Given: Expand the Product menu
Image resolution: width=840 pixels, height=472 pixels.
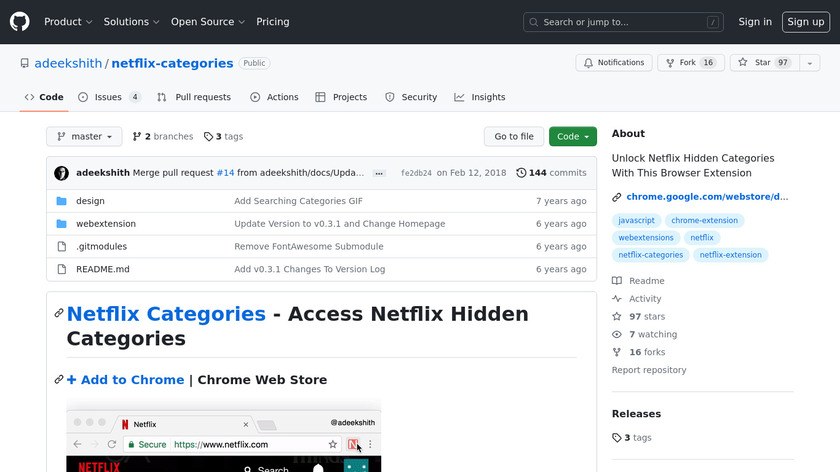Looking at the screenshot, I should click(x=68, y=22).
